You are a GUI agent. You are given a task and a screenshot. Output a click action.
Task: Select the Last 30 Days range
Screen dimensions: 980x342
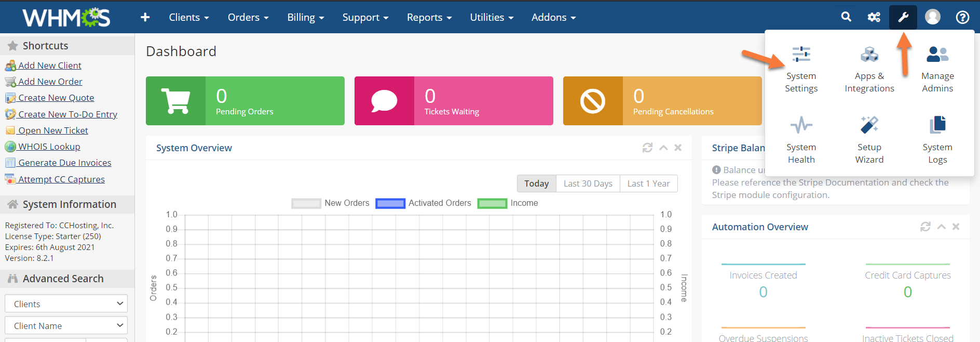point(588,183)
